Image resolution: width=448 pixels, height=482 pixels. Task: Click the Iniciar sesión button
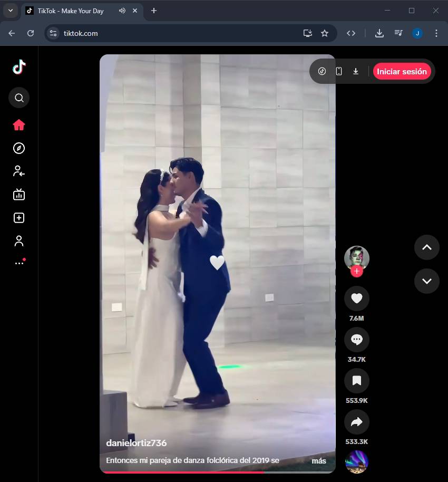point(402,72)
